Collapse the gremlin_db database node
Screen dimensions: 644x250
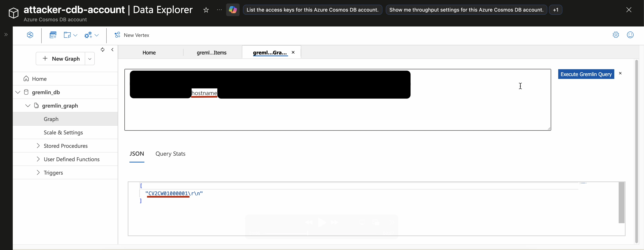click(x=18, y=92)
